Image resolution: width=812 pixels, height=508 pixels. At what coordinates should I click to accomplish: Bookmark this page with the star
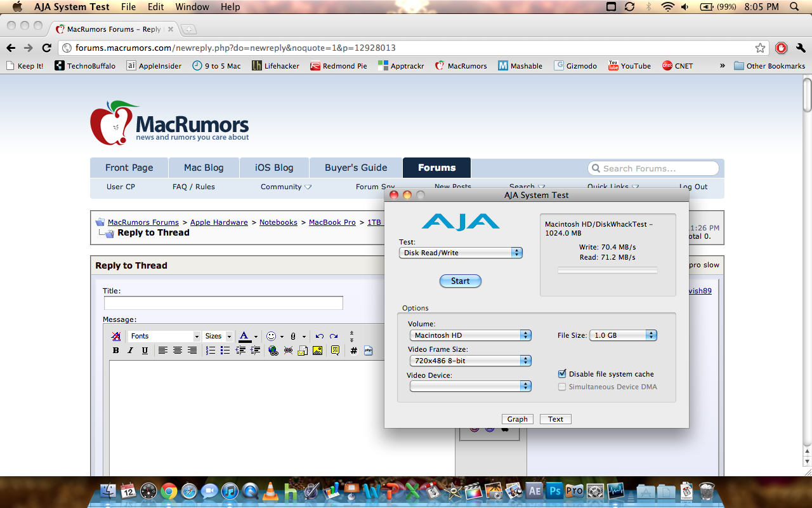(760, 48)
